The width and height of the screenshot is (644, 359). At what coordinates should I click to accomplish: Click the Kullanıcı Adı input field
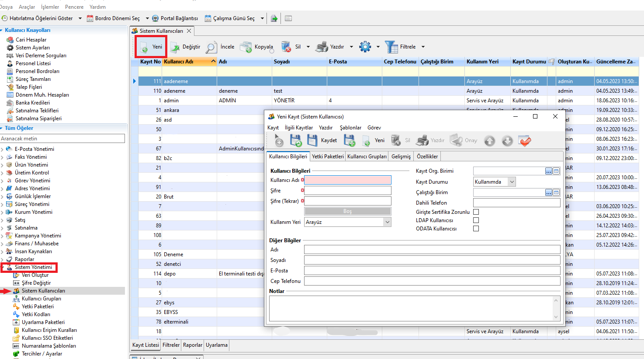[x=347, y=180]
